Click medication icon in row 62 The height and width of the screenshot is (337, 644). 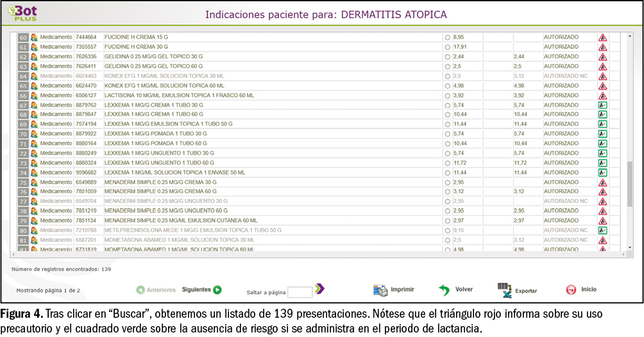34,57
